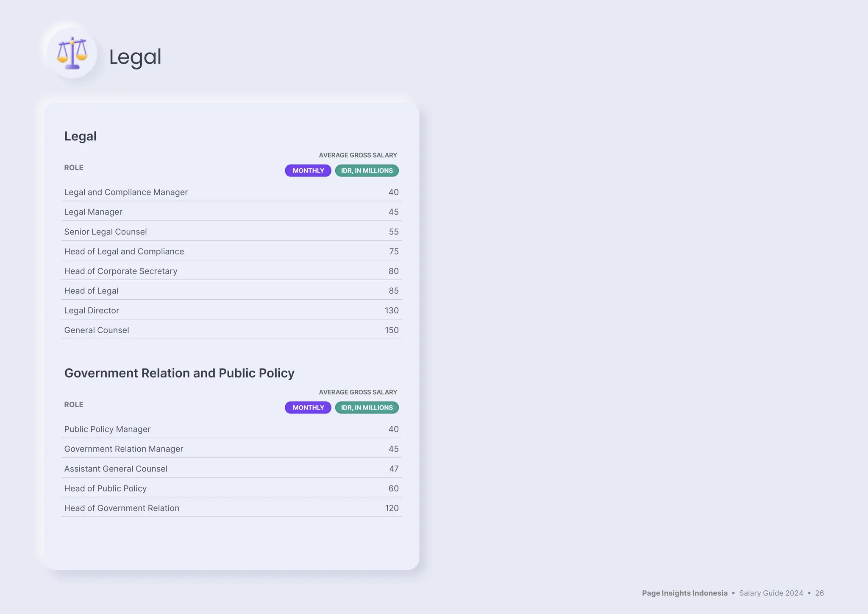
Task: Select the Senior Legal Counsel role
Action: click(x=106, y=232)
